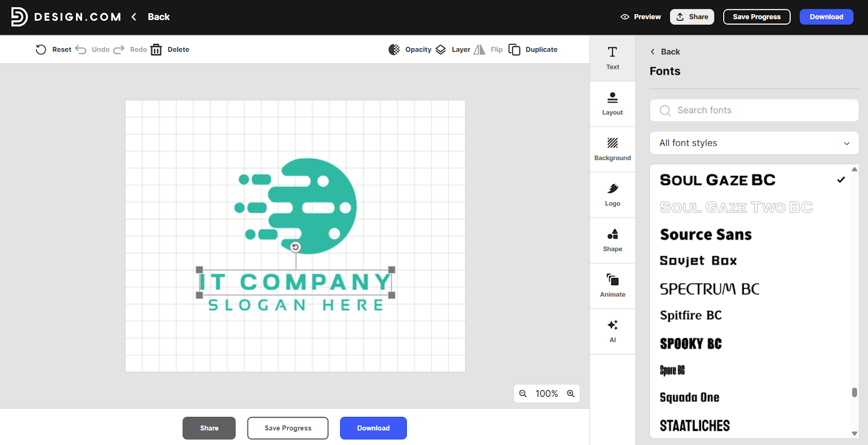
Task: Click the Search fonts input field
Action: pos(759,111)
